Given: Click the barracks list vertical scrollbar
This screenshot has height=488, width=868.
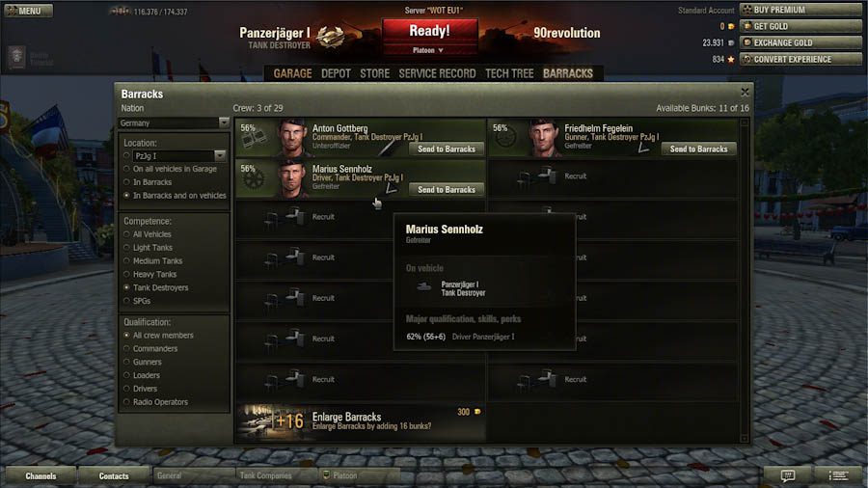Looking at the screenshot, I should [745, 280].
